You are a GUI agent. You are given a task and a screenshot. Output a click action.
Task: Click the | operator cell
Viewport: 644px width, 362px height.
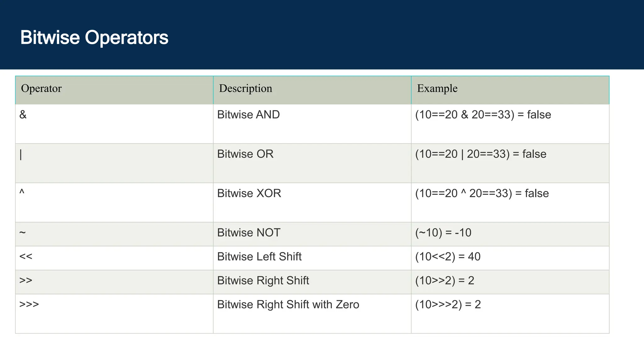click(21, 154)
